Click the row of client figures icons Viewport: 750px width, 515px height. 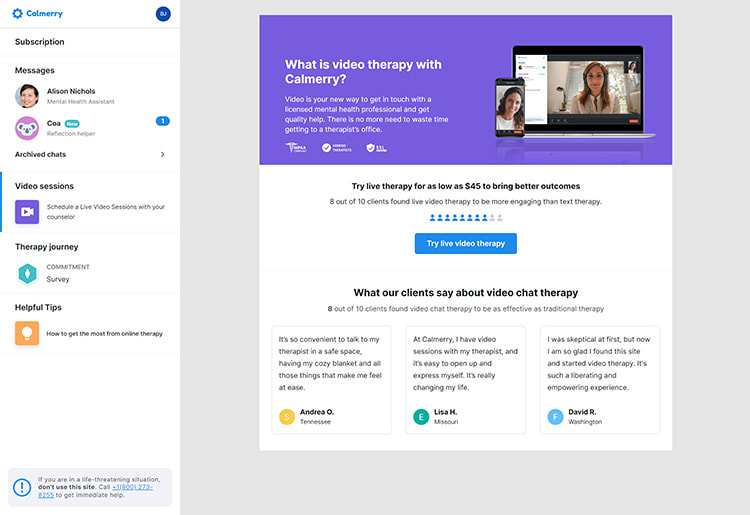[466, 218]
